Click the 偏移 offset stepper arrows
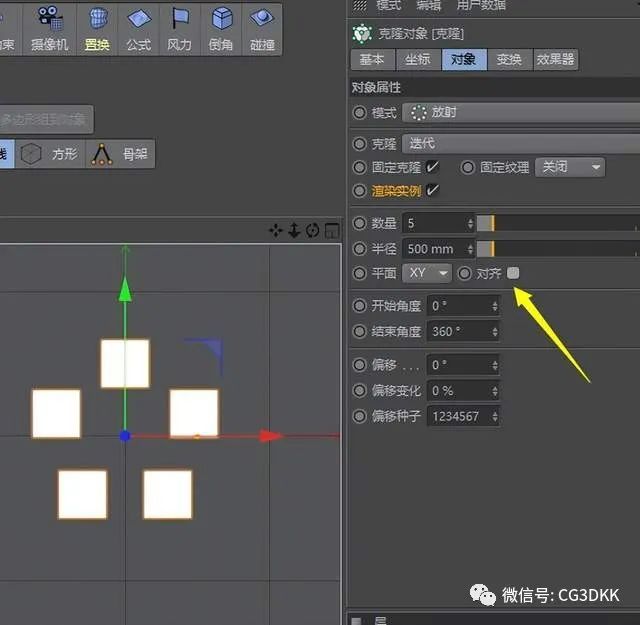The width and height of the screenshot is (640, 625). pos(495,365)
